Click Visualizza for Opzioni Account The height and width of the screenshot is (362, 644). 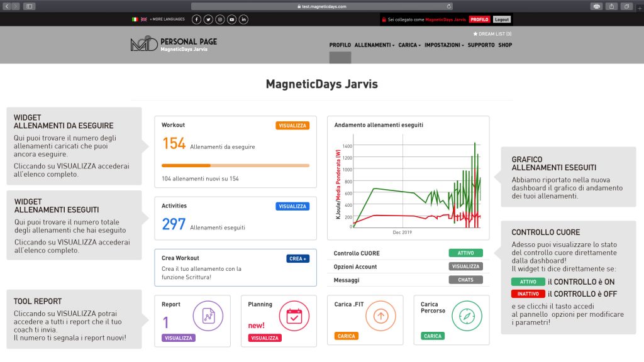point(466,266)
